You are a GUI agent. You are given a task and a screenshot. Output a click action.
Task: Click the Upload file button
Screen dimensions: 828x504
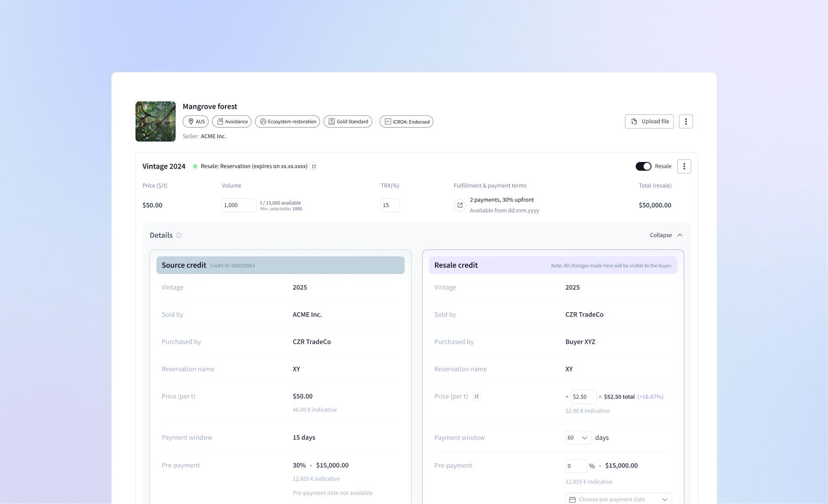tap(649, 122)
